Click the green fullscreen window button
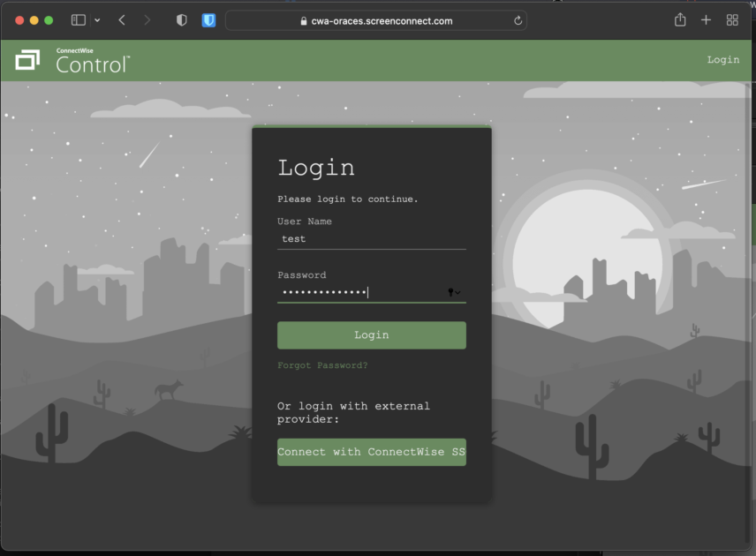The width and height of the screenshot is (756, 556). click(x=49, y=20)
